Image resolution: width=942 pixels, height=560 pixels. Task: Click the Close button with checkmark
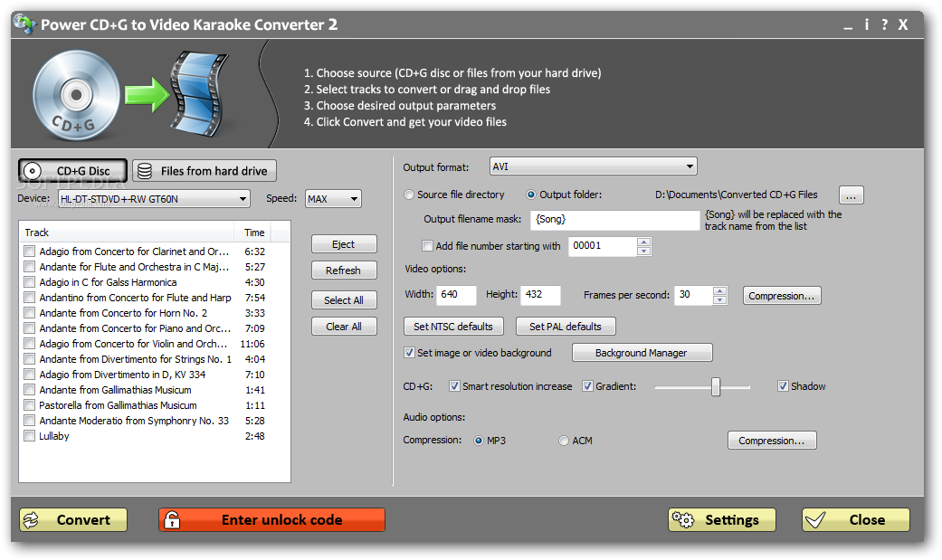coord(855,520)
